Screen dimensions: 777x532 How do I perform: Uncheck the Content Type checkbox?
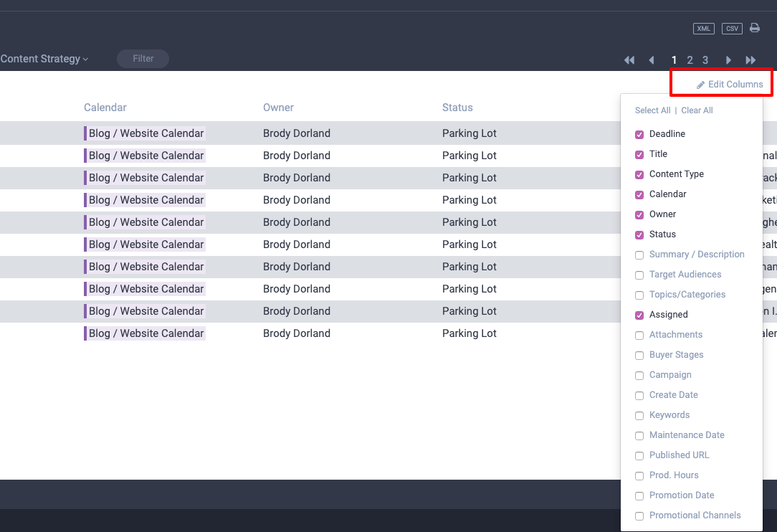pyautogui.click(x=639, y=174)
